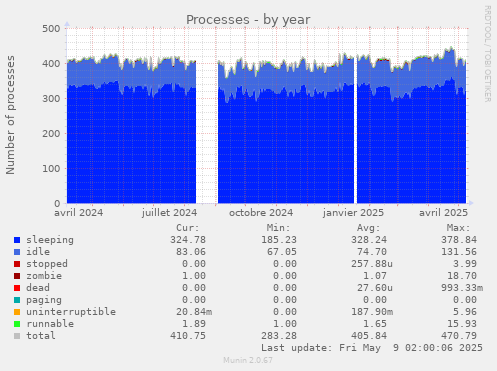Screen dimensions: 497x371
Task: Click idle average value 74.70
Action: pyautogui.click(x=372, y=252)
